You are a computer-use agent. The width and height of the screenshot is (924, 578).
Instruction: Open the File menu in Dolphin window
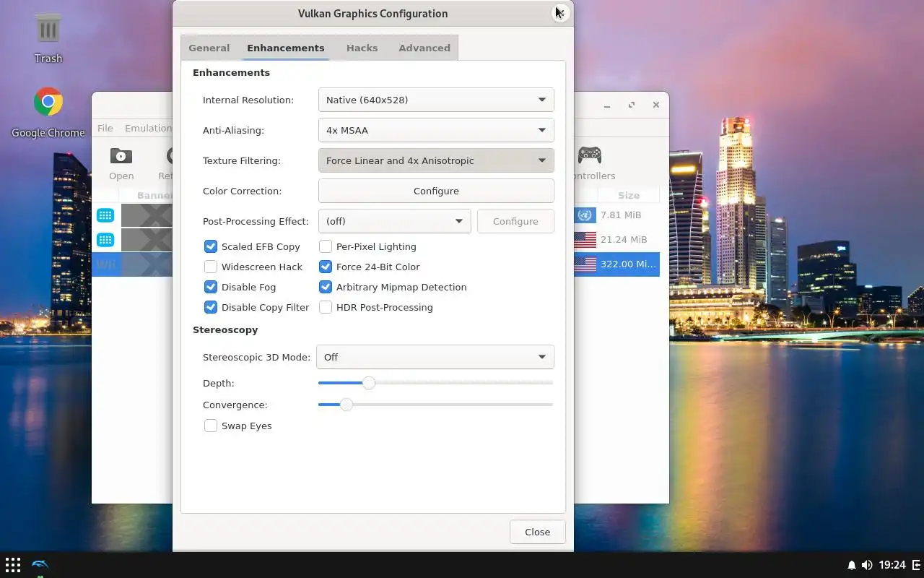[x=105, y=128]
